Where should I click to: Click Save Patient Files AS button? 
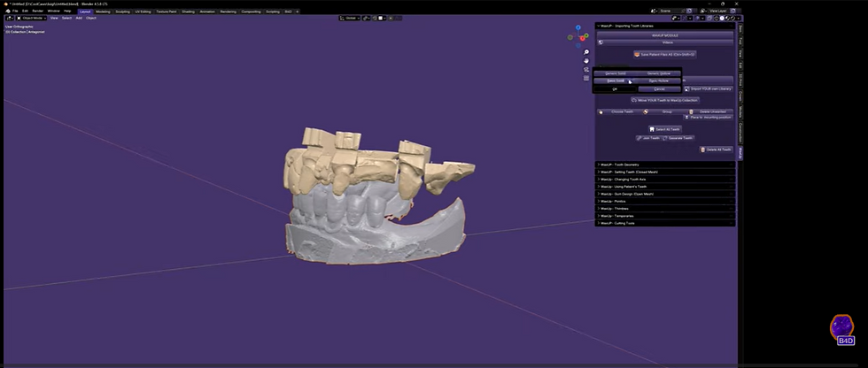point(665,54)
